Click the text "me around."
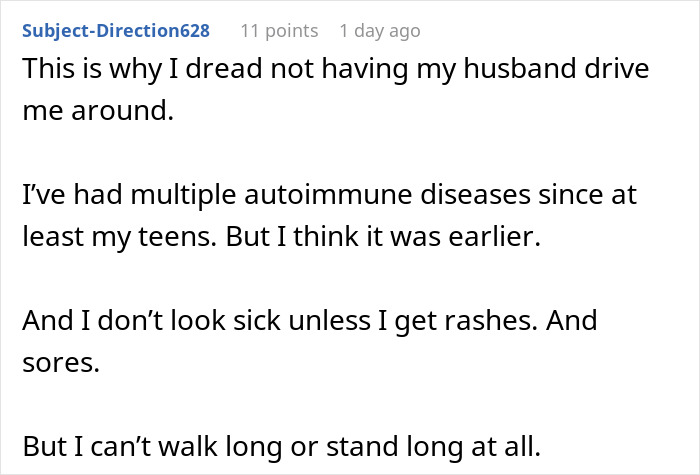700x475 pixels. [97, 112]
